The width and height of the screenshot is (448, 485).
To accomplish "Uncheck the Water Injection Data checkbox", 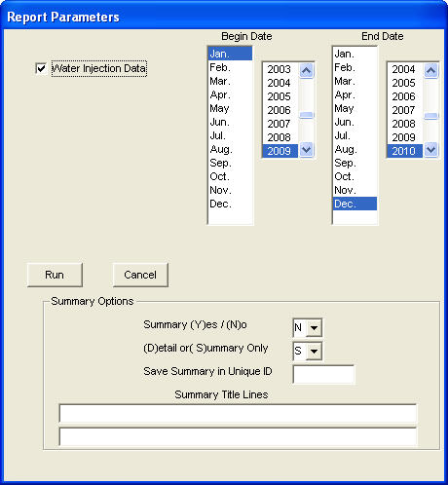I will click(x=41, y=68).
